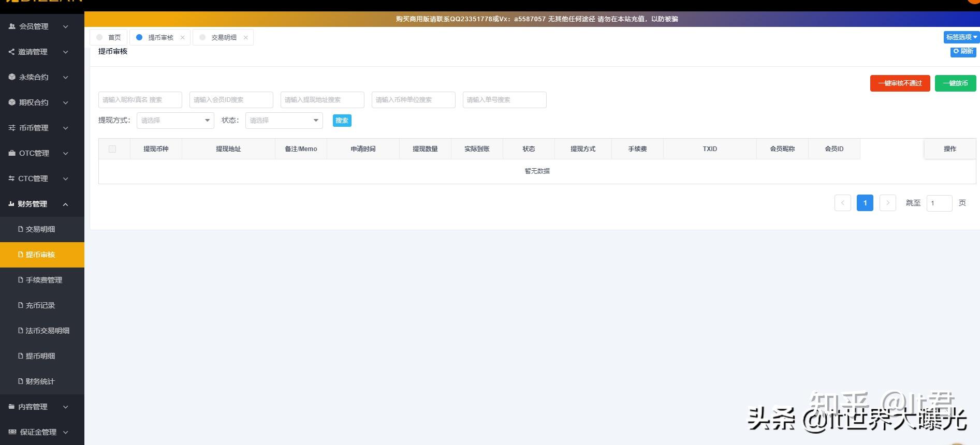Expand the 保证金管理 chevron
The height and width of the screenshot is (445, 980).
click(x=66, y=432)
